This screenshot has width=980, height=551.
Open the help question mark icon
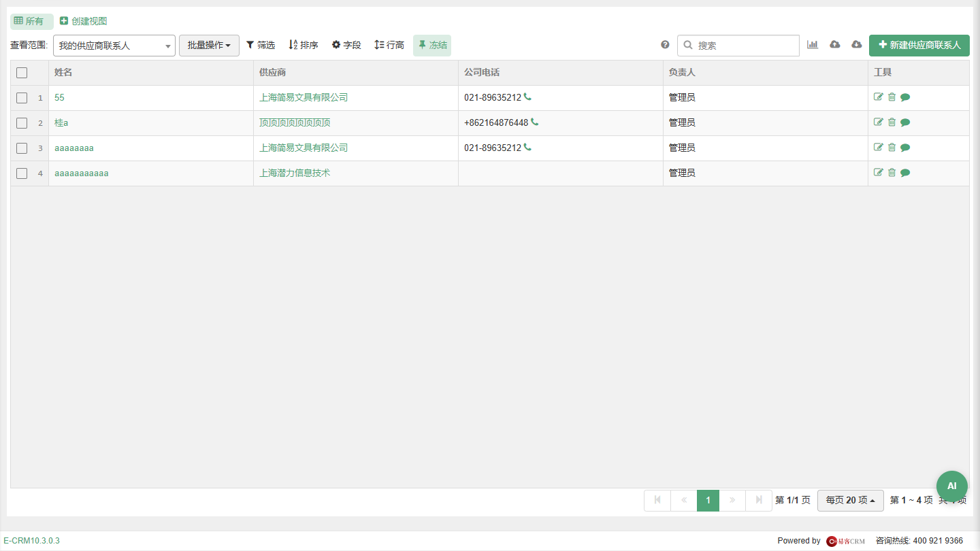[x=665, y=45]
